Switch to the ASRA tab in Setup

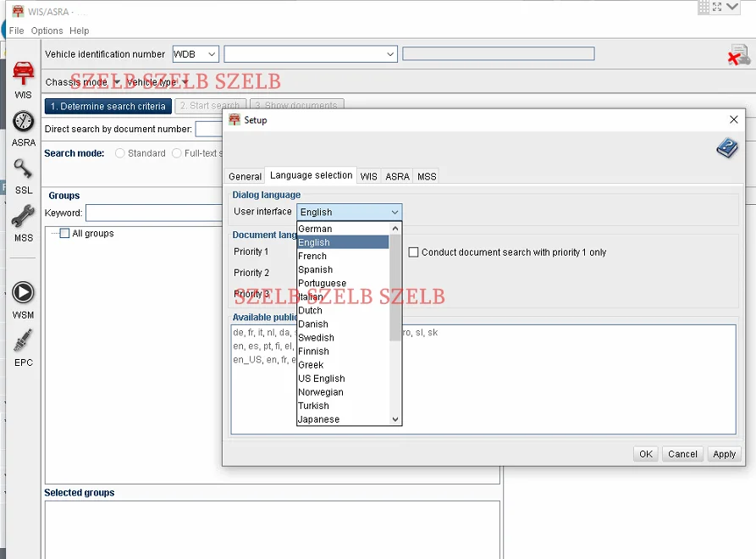pyautogui.click(x=397, y=176)
